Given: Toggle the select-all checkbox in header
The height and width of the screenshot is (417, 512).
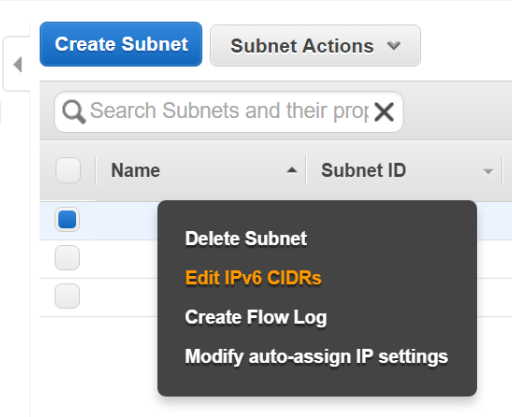Looking at the screenshot, I should (x=68, y=170).
